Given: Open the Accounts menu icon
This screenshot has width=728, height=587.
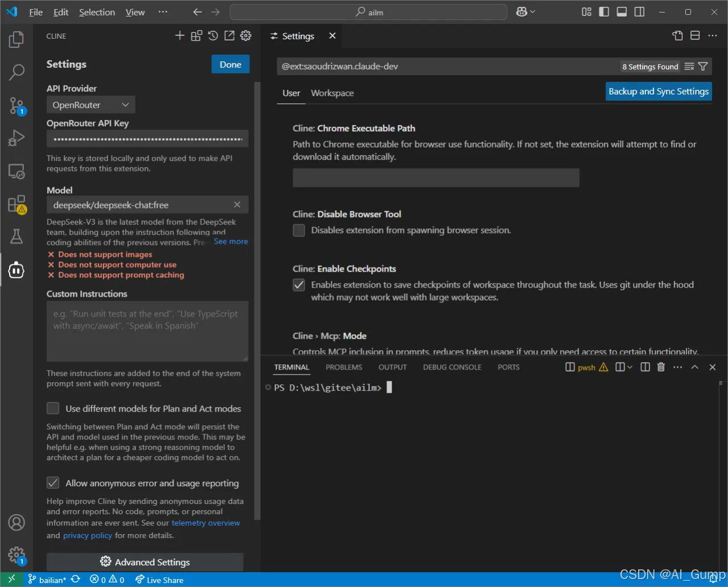Looking at the screenshot, I should [x=17, y=522].
